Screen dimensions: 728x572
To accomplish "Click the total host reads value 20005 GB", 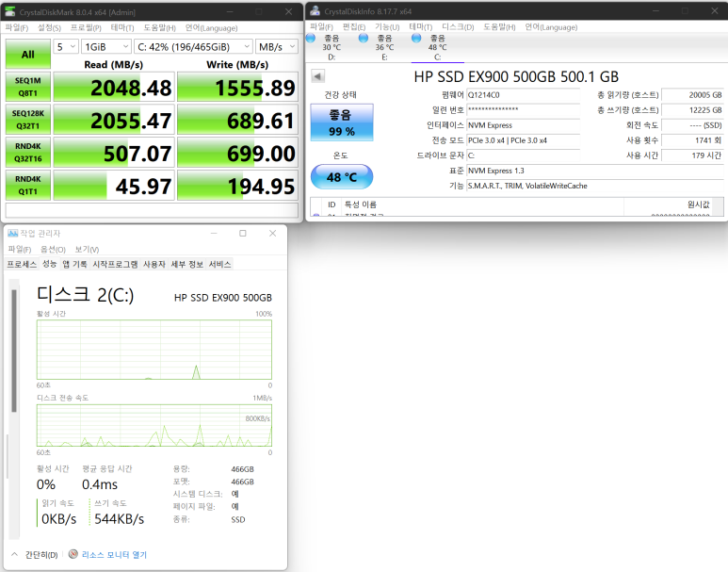I will click(x=693, y=95).
